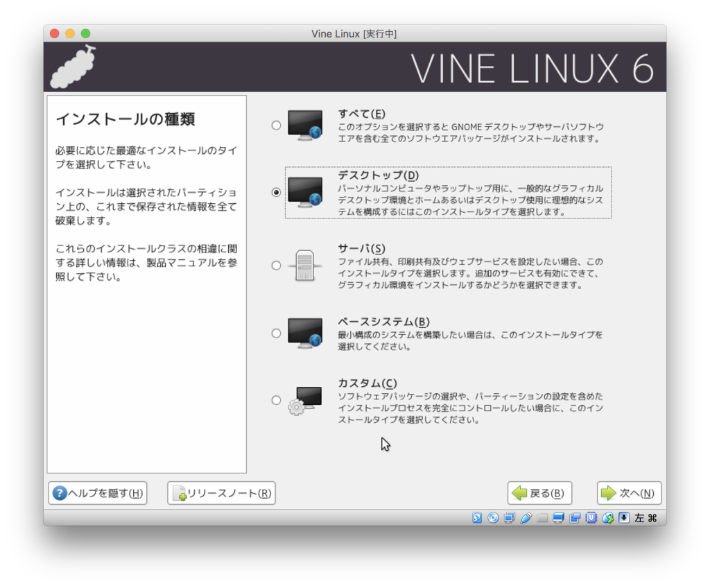The image size is (710, 588).
Task: Select the すべて(E) install type radio button
Action: pos(276,126)
